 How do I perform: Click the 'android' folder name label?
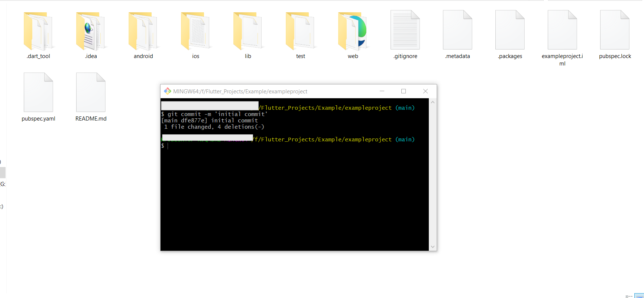143,56
